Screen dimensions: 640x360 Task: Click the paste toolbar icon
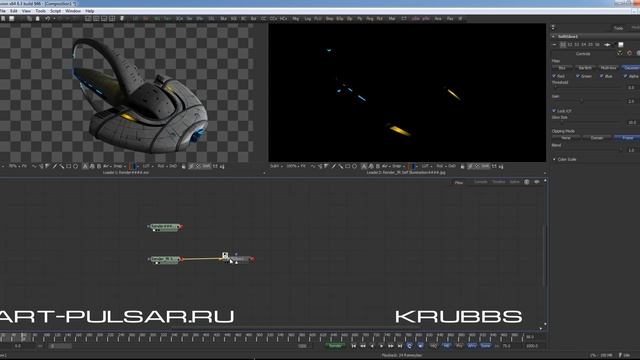point(38,19)
